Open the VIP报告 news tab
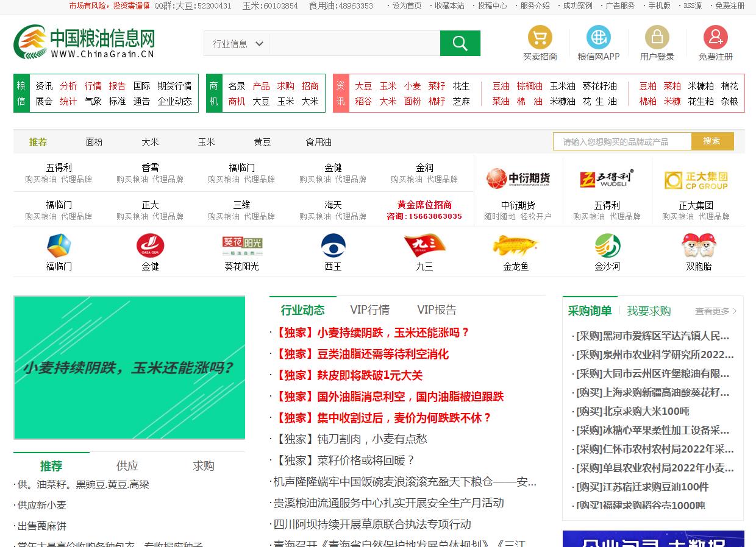Image resolution: width=756 pixels, height=547 pixels. 437,309
